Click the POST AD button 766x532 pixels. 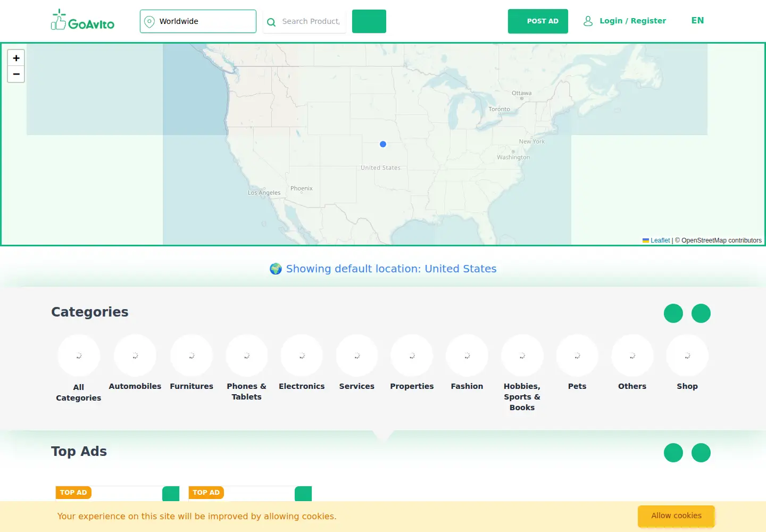pyautogui.click(x=538, y=21)
